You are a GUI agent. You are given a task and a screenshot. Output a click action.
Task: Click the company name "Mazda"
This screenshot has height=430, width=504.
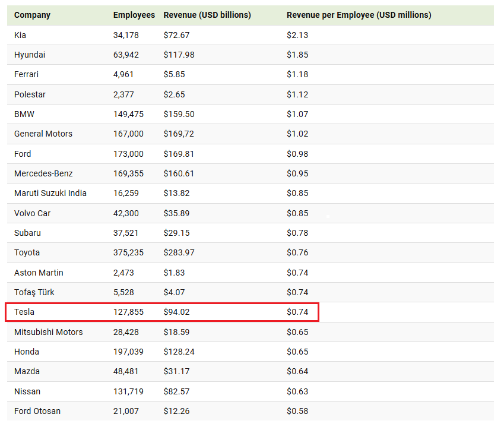pos(27,371)
